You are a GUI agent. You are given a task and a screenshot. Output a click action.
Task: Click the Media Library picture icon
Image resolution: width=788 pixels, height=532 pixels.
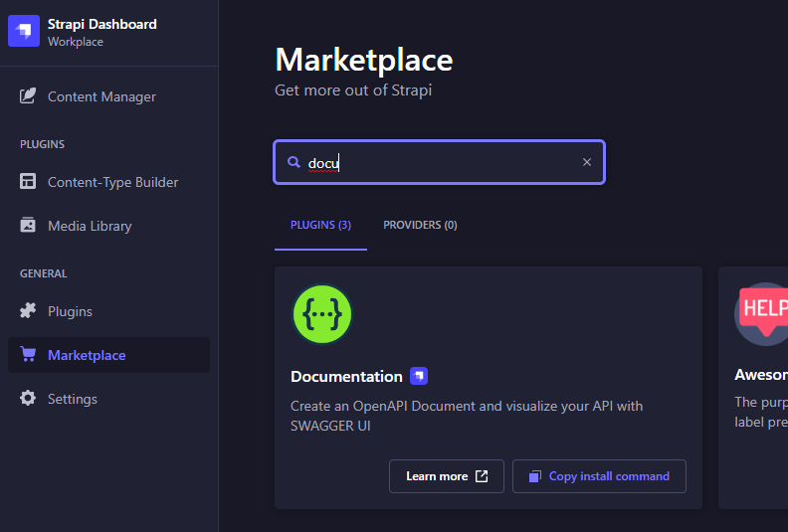tap(28, 225)
